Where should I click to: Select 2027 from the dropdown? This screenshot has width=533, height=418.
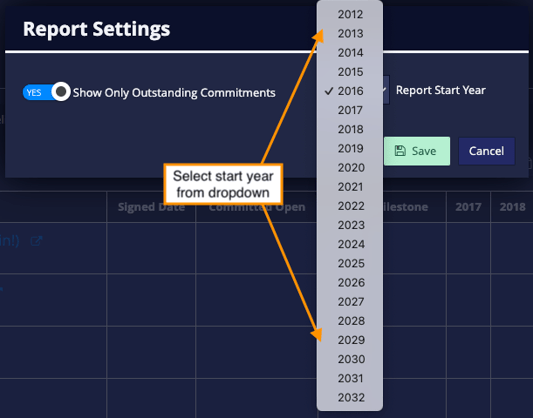(x=350, y=302)
